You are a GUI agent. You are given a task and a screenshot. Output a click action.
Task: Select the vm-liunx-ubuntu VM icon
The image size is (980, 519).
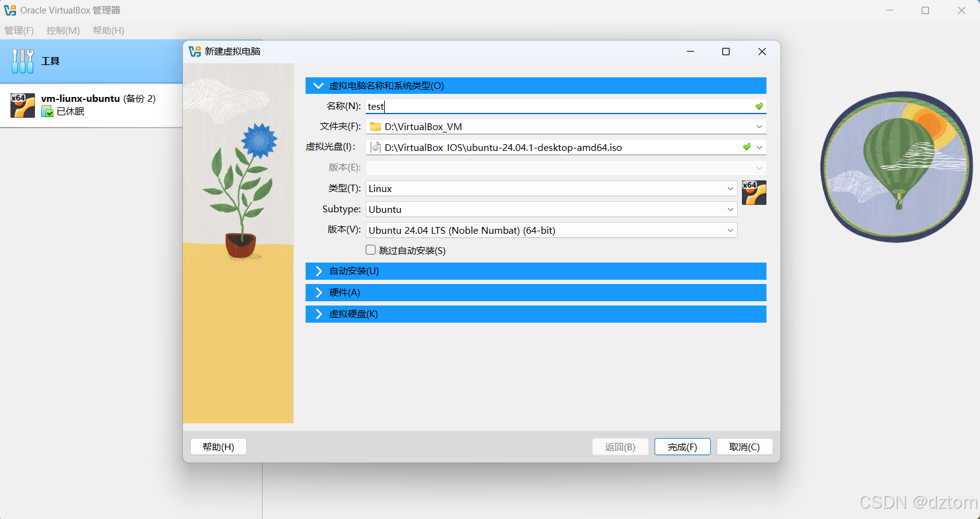point(23,105)
